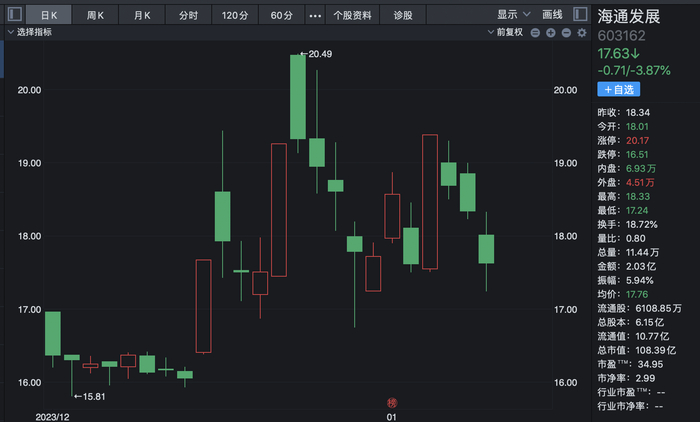Select the 周K weekly chart tab
The width and height of the screenshot is (700, 422).
pyautogui.click(x=96, y=16)
